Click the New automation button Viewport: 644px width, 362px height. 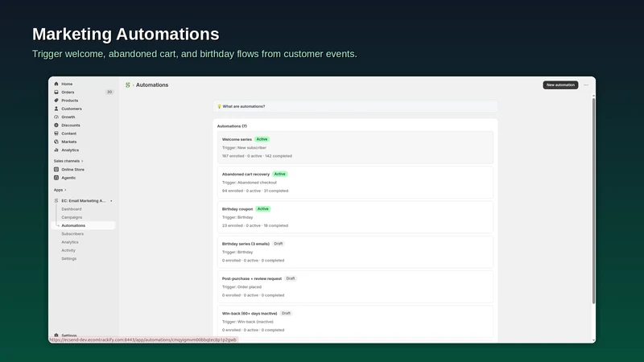pyautogui.click(x=560, y=85)
